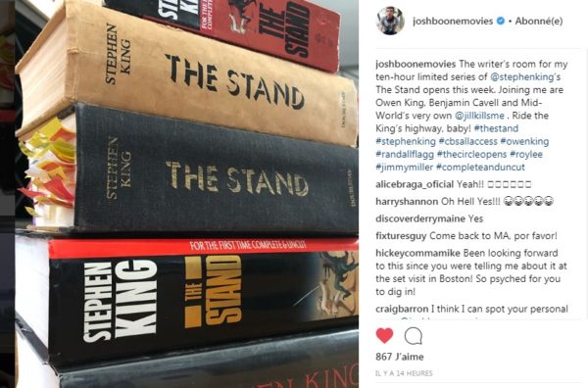This screenshot has width=588, height=388.
Task: Click the #completeanduncut hashtag
Action: point(480,168)
